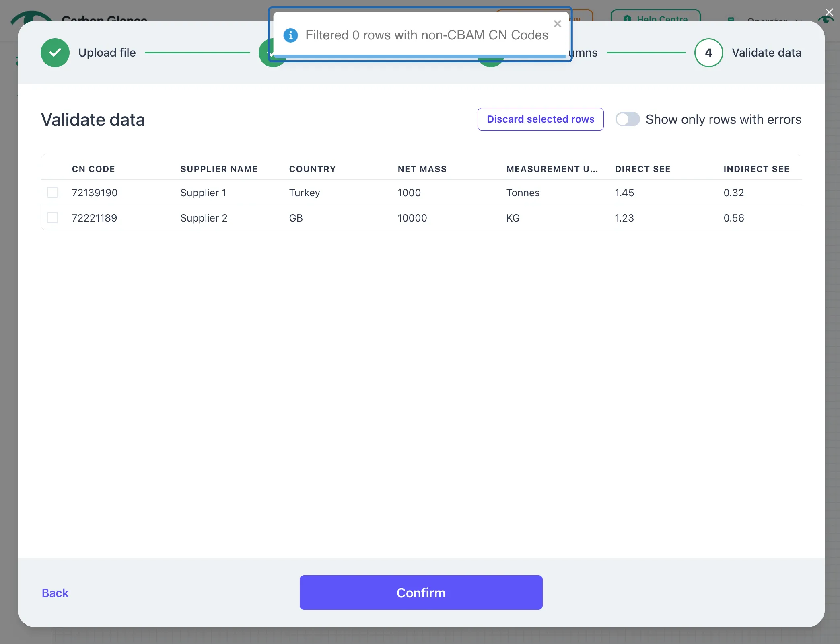
Task: Go Back to the previous step
Action: tap(55, 593)
